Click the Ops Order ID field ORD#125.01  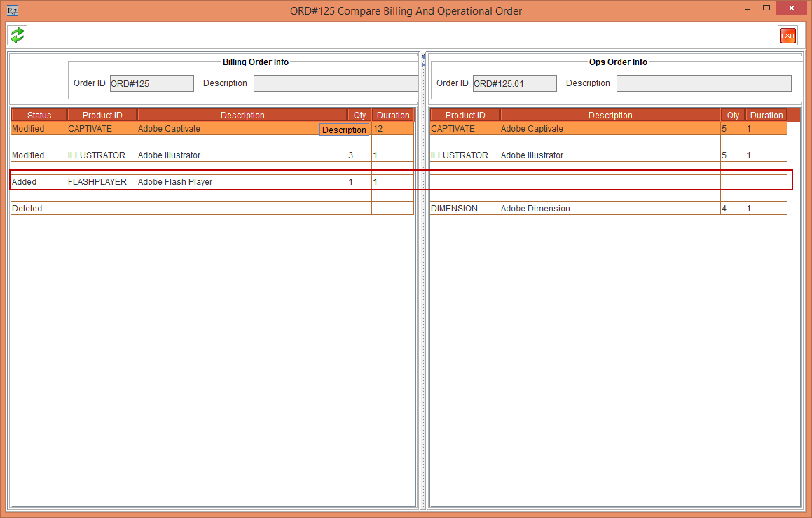514,83
